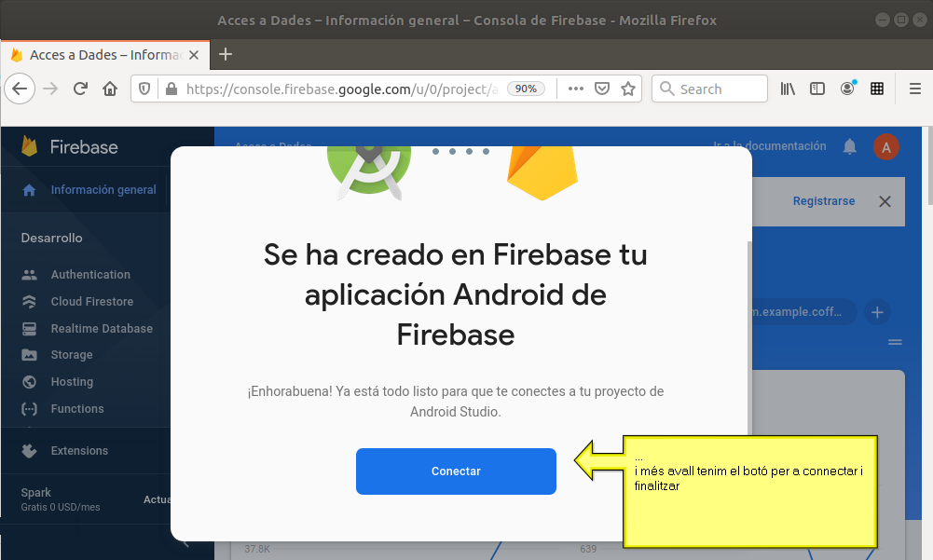Click the page vertical scrollbar
Image resolution: width=933 pixels, height=560 pixels.
(x=929, y=166)
